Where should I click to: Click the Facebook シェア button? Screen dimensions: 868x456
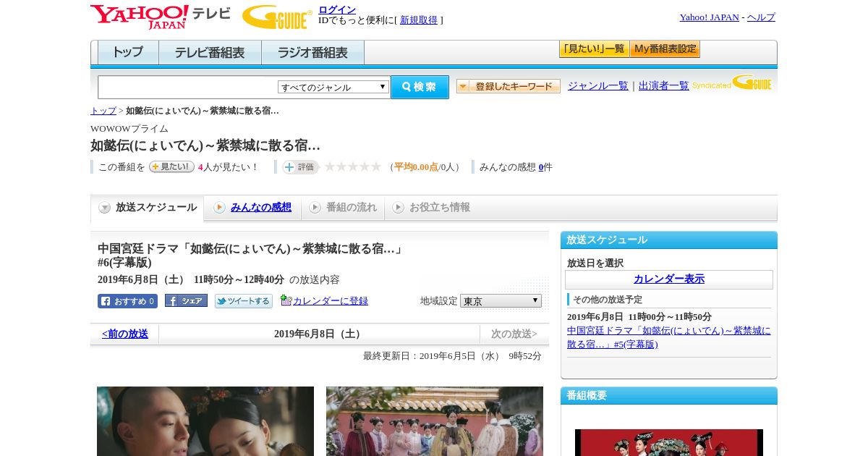[x=186, y=301]
